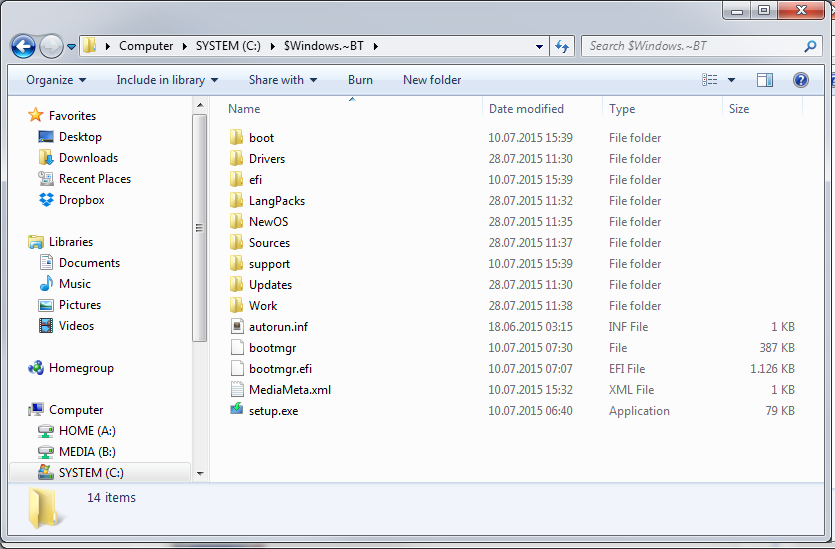
Task: Open the Documents library
Action: [89, 263]
